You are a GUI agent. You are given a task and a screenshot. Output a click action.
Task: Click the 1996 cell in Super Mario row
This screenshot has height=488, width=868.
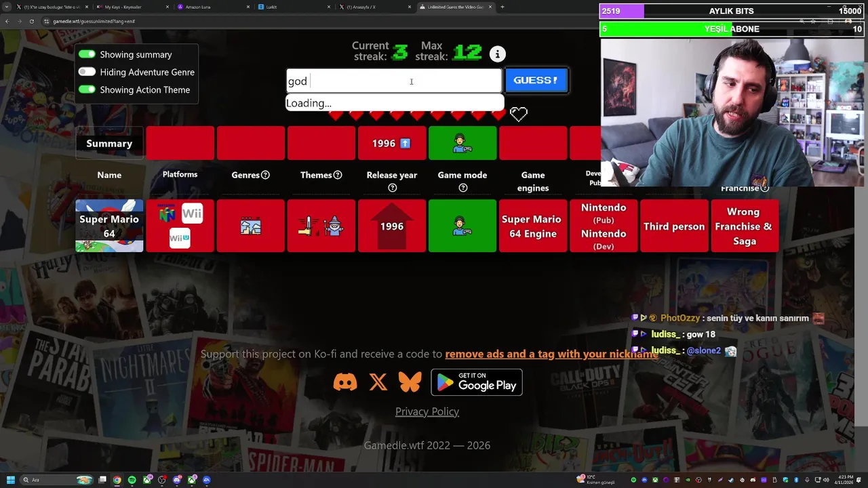pyautogui.click(x=392, y=226)
